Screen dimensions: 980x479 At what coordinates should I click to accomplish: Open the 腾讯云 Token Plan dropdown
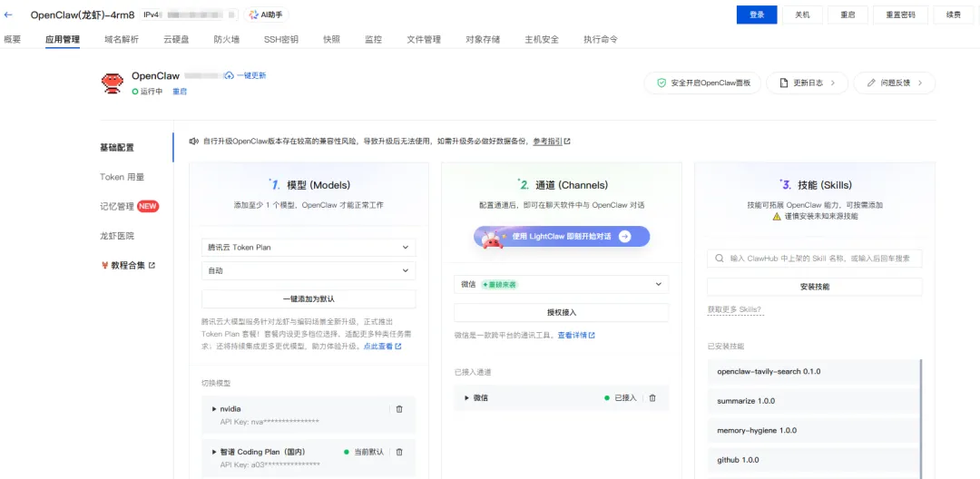click(309, 248)
